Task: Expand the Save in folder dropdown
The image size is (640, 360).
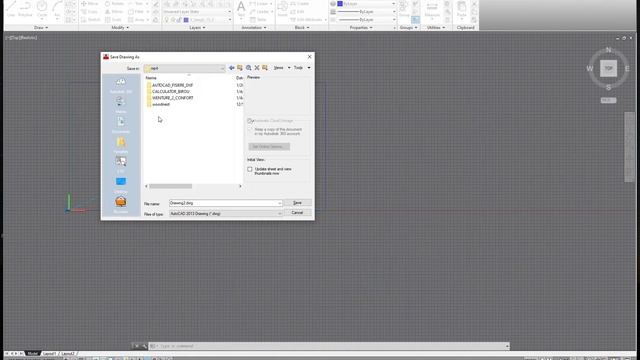Action: click(x=222, y=68)
